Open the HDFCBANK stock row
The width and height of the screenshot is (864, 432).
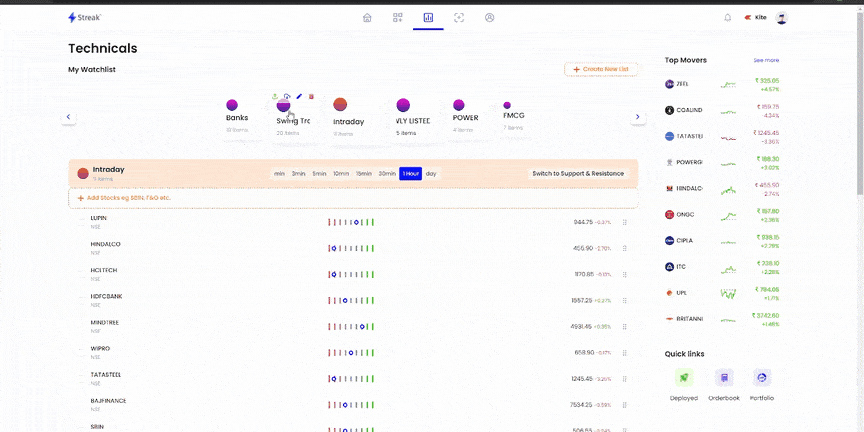tap(353, 300)
